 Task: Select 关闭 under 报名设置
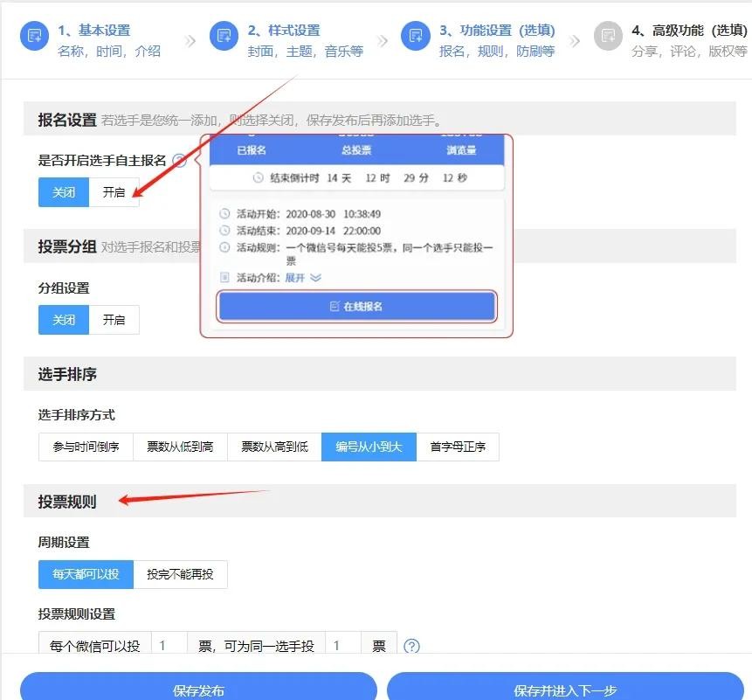(x=64, y=192)
